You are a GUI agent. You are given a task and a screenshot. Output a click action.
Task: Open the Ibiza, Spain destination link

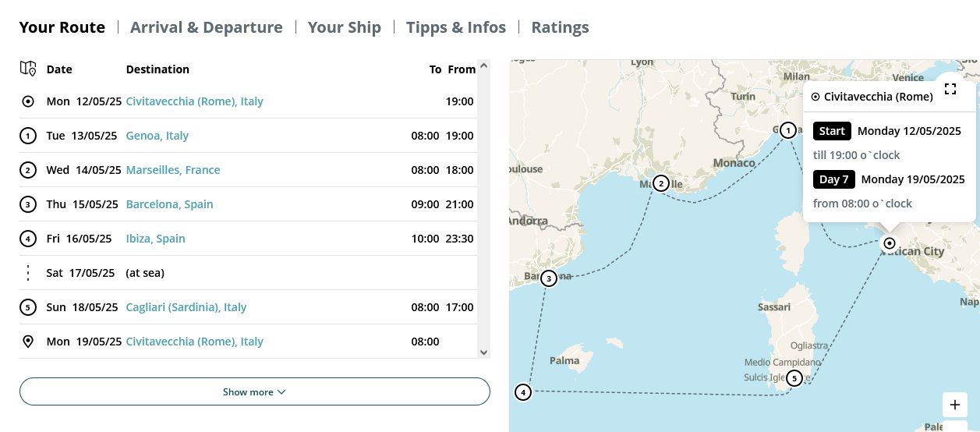pos(156,239)
